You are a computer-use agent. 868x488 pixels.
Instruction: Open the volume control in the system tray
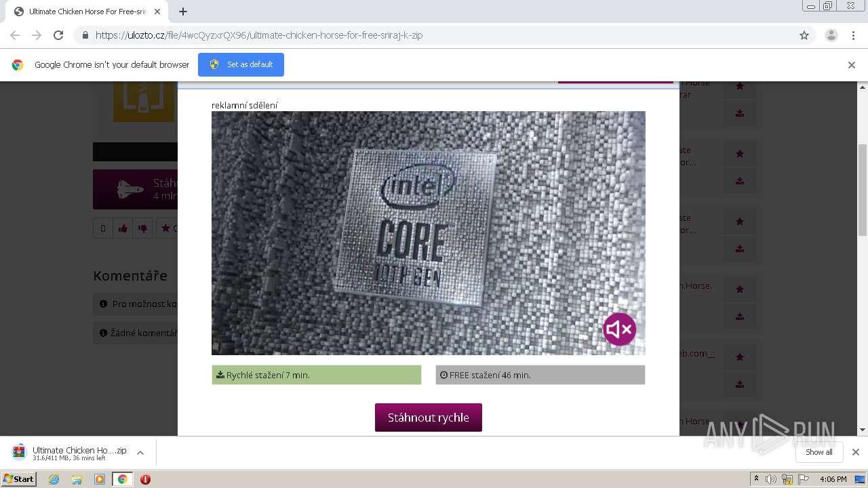(x=770, y=479)
